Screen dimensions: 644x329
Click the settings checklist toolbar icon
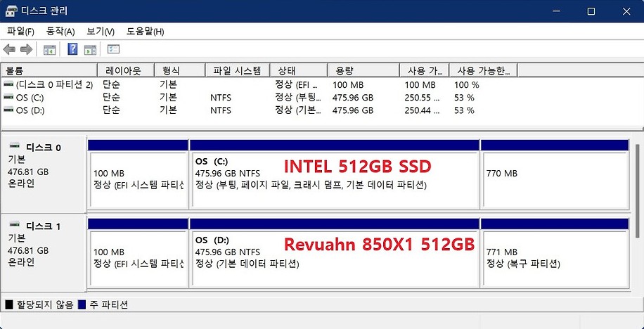[113, 49]
